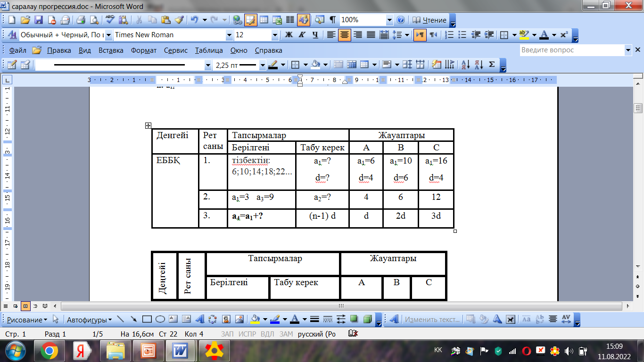Open Google Chrome from taskbar
This screenshot has height=362, width=644.
(x=49, y=351)
